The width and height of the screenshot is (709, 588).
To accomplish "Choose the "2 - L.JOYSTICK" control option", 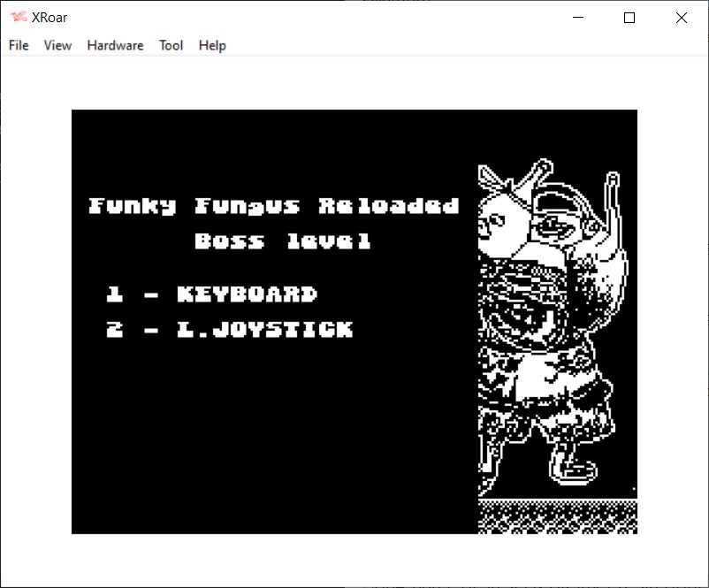I will tap(229, 330).
